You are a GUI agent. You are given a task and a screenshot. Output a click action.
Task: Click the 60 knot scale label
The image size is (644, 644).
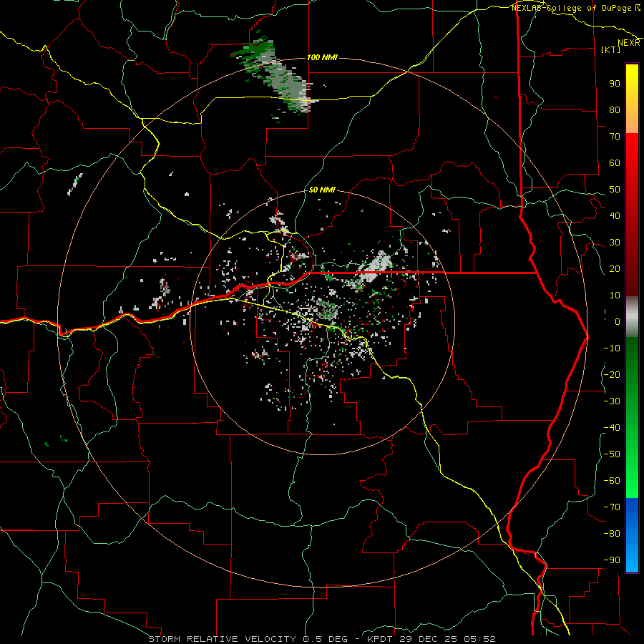pos(615,162)
